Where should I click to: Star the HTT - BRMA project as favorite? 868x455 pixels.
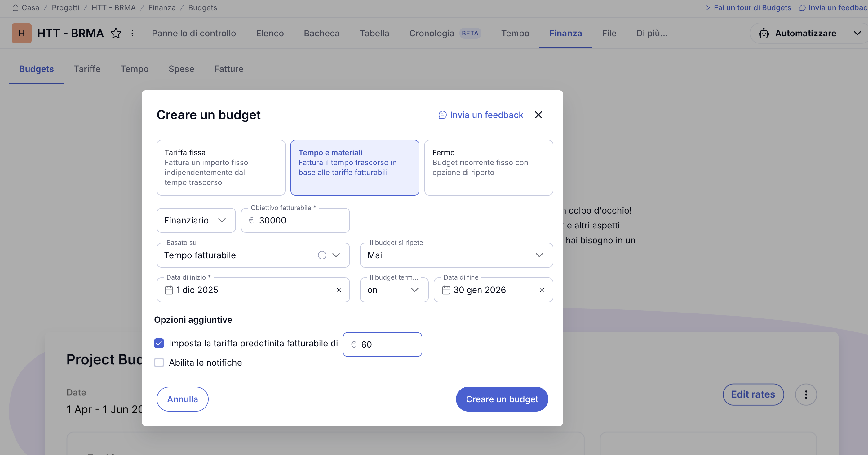pyautogui.click(x=116, y=33)
